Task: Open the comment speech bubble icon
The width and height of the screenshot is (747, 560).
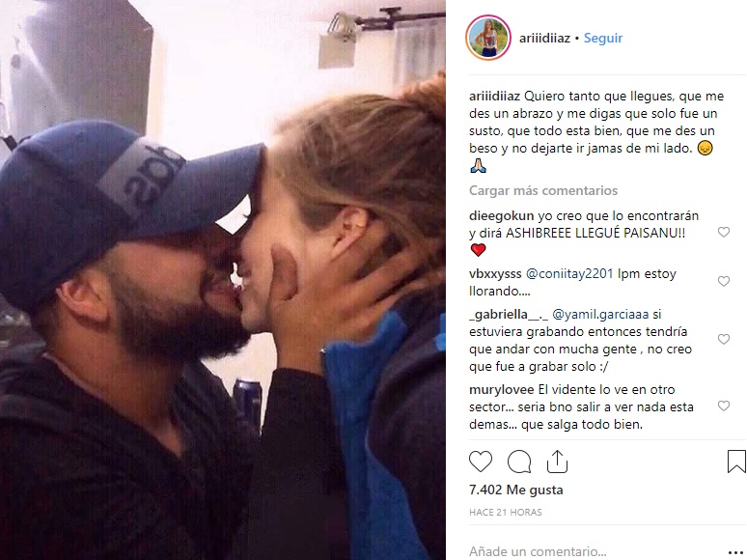Action: point(519,462)
